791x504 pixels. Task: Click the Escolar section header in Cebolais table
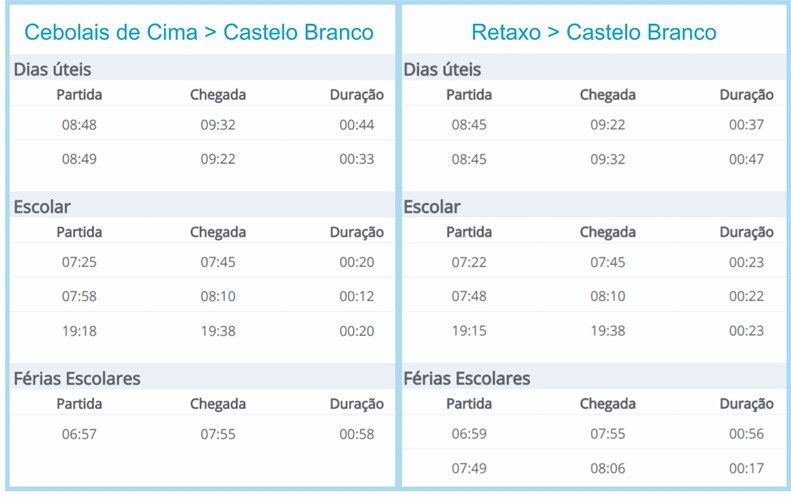pyautogui.click(x=42, y=207)
